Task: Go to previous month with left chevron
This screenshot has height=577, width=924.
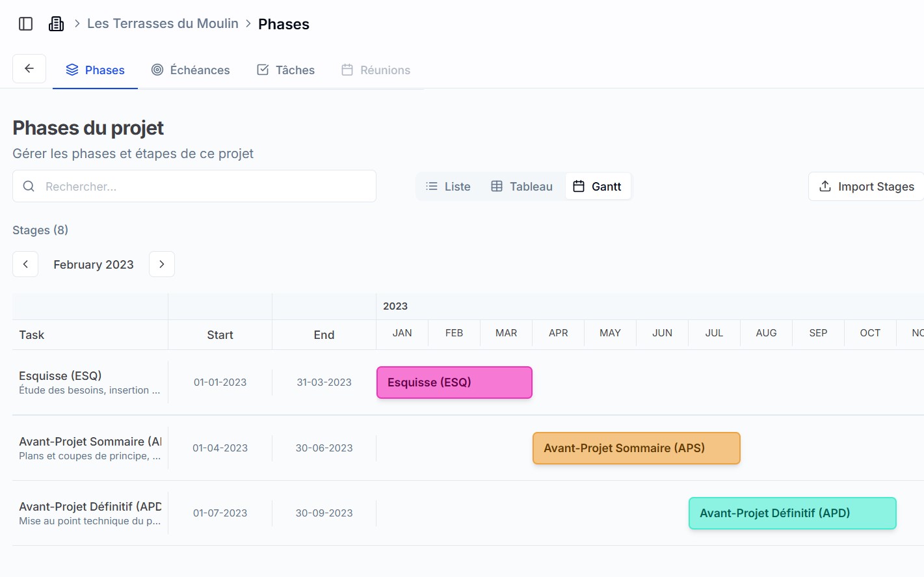Action: click(25, 264)
